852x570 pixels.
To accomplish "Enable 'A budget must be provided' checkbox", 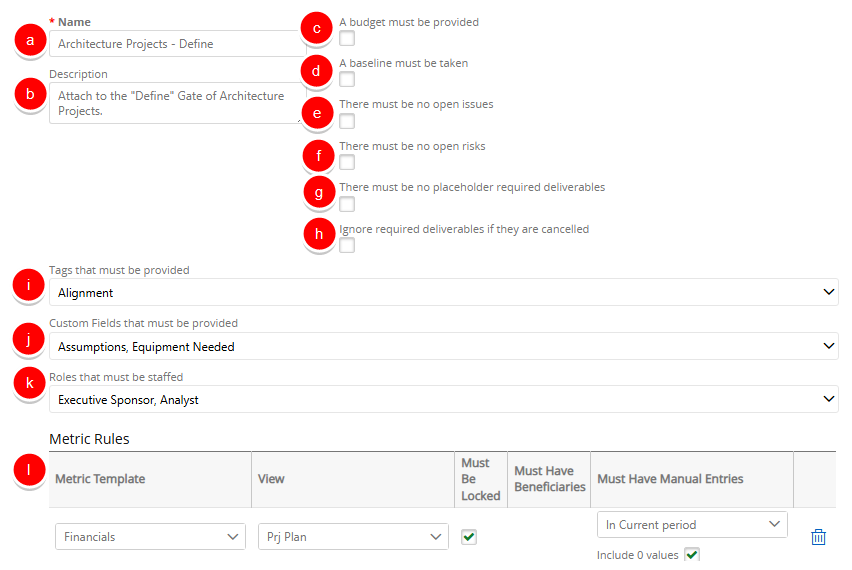I will click(347, 39).
